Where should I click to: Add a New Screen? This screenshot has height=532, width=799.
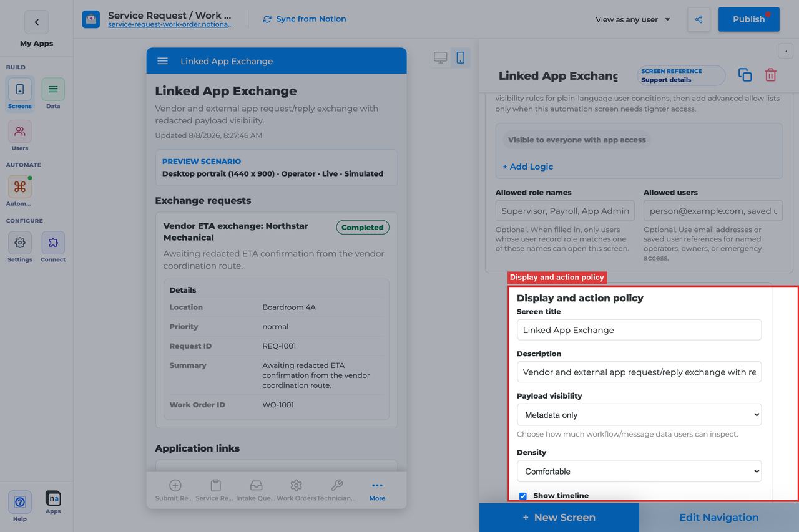tap(559, 518)
